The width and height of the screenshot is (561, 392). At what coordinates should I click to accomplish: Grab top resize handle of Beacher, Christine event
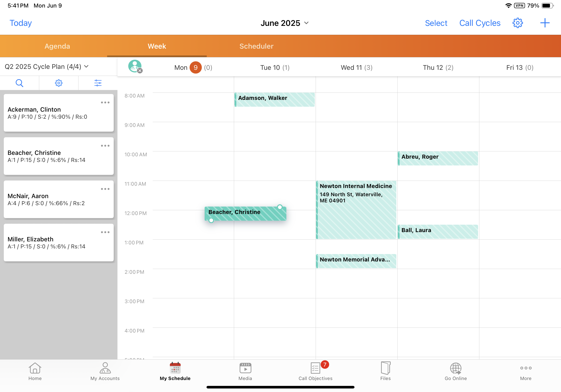pyautogui.click(x=280, y=207)
